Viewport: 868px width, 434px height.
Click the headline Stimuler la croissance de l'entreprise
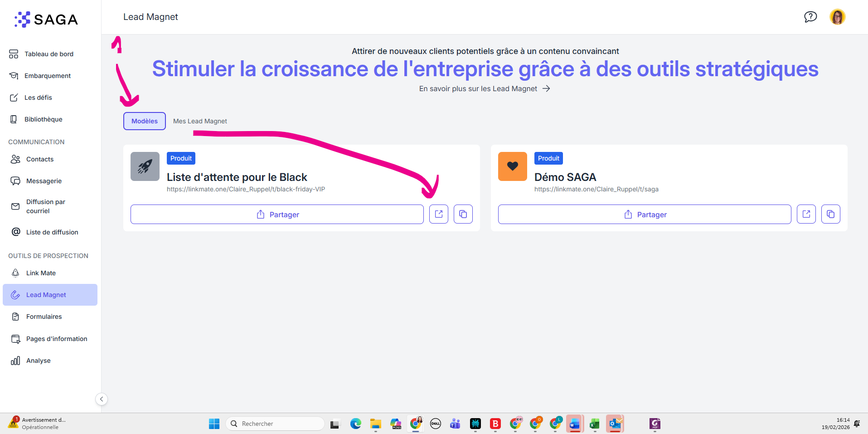(485, 69)
